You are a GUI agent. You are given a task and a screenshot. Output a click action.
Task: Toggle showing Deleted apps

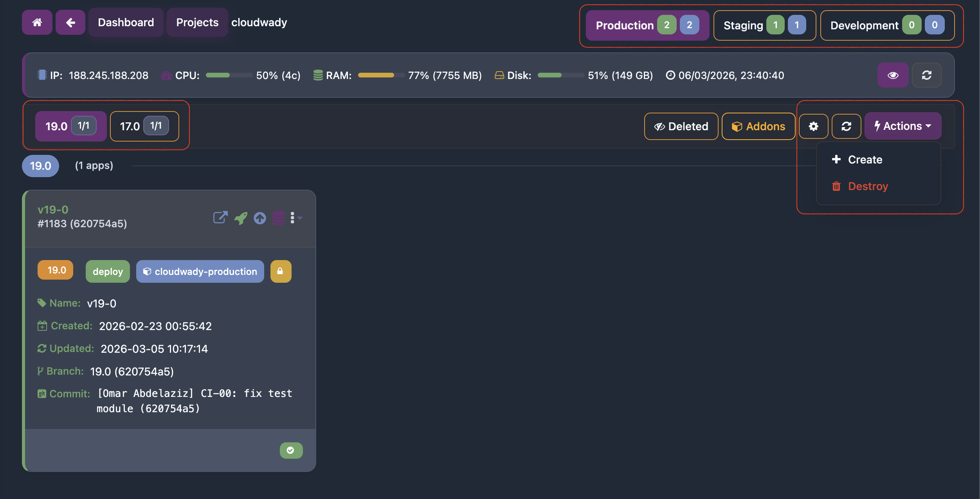tap(681, 126)
